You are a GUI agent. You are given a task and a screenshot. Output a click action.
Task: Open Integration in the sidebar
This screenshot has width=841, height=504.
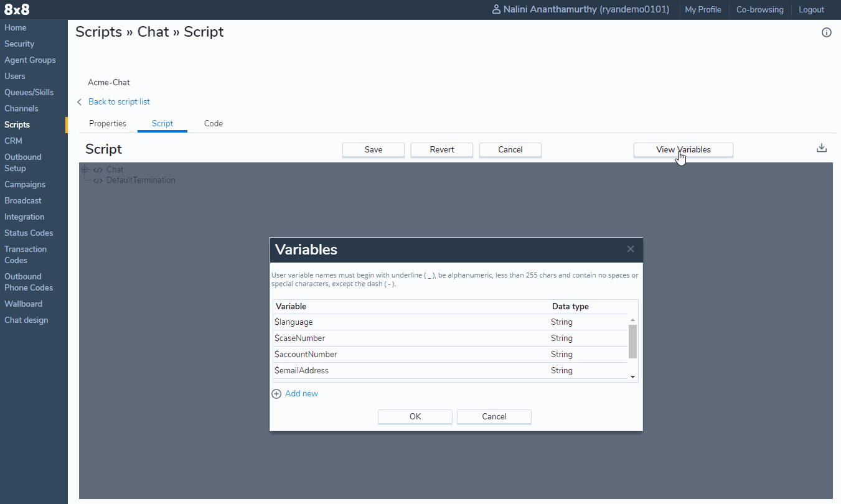tap(24, 217)
